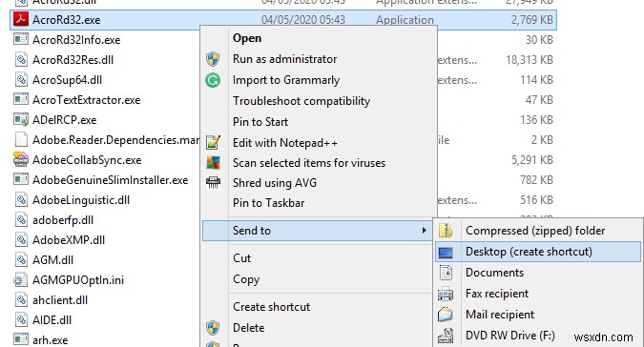Click the 2,769 KB size cell
Screen dimensions: 644x347
tap(531, 20)
